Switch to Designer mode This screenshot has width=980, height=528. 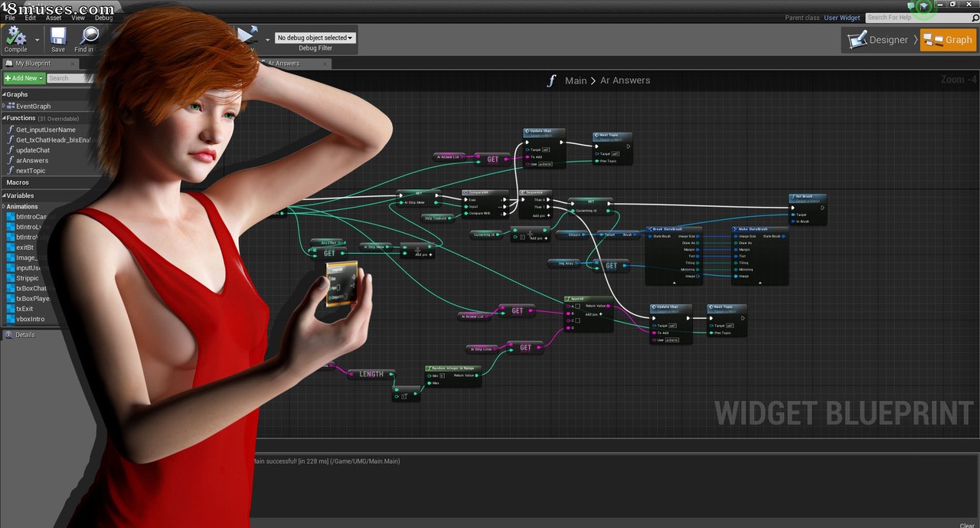pos(878,40)
